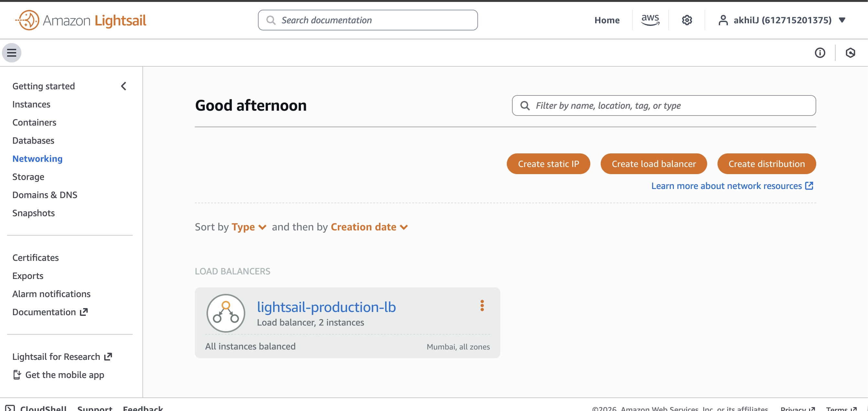Viewport: 868px width, 411px height.
Task: Open the hexagon help panel icon
Action: pos(850,53)
